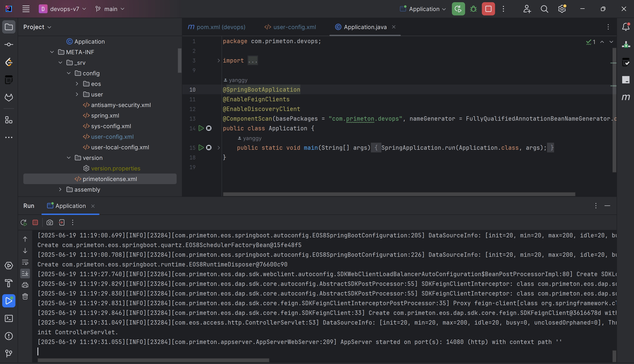The width and height of the screenshot is (634, 364).
Task: Collapse the config folder in the Project tree
Action: pos(68,73)
